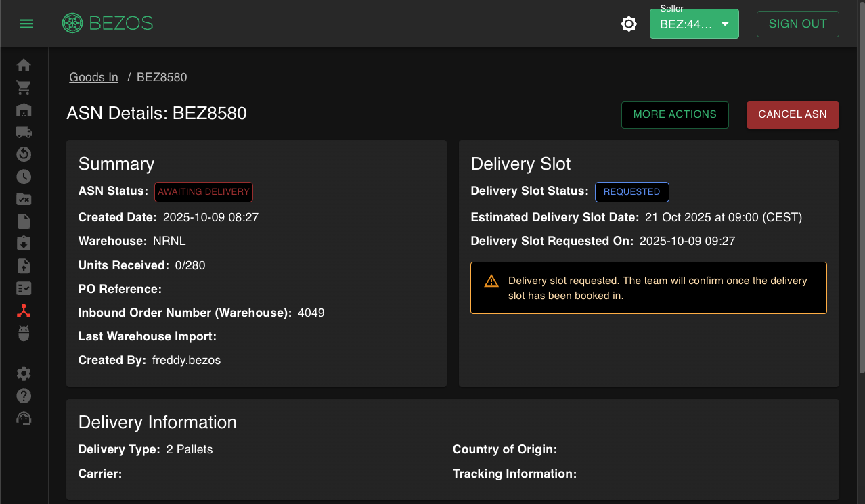
Task: Follow the Goods In breadcrumb link
Action: pos(93,77)
